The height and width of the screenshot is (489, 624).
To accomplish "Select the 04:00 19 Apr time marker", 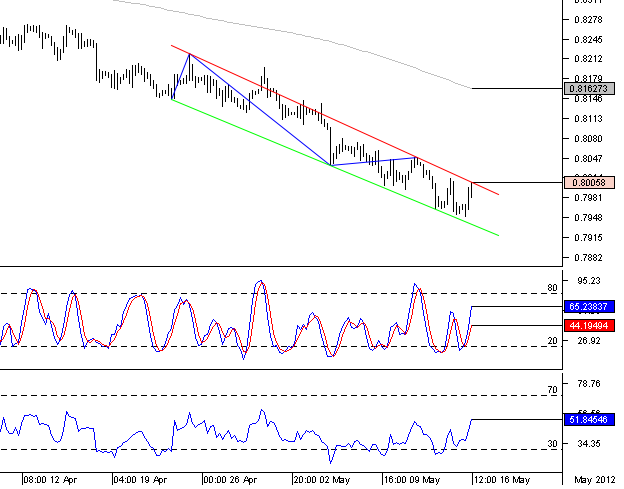I will (140, 480).
